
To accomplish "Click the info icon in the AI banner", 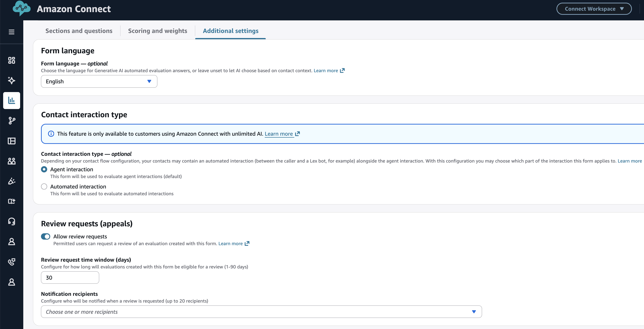I will [x=51, y=134].
